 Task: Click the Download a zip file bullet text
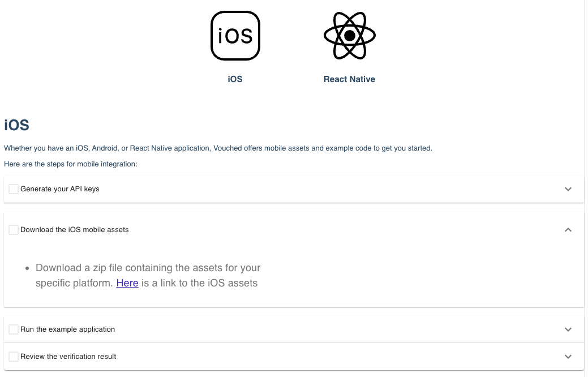point(148,275)
